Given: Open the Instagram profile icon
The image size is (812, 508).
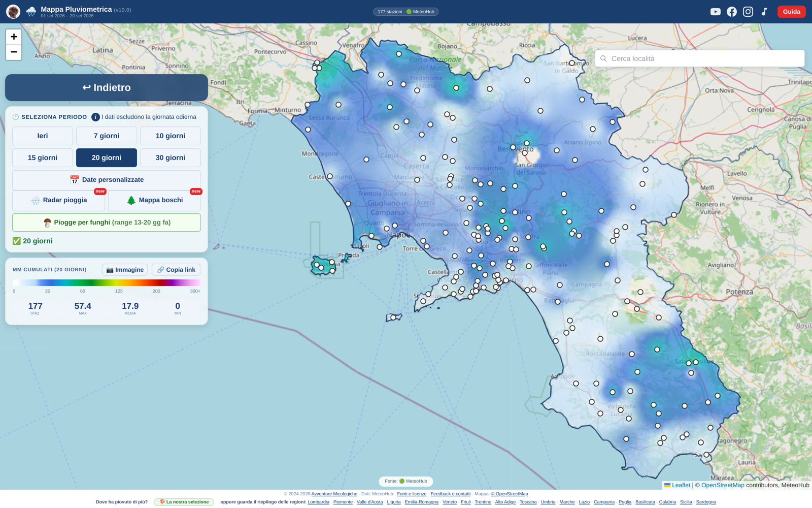Looking at the screenshot, I should point(748,12).
